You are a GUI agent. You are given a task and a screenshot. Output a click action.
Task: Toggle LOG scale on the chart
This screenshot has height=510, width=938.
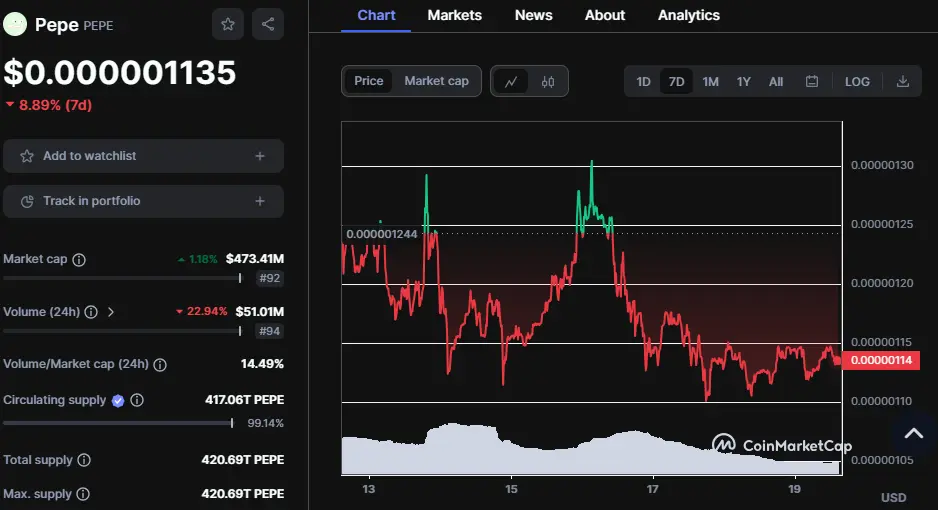[x=857, y=82]
